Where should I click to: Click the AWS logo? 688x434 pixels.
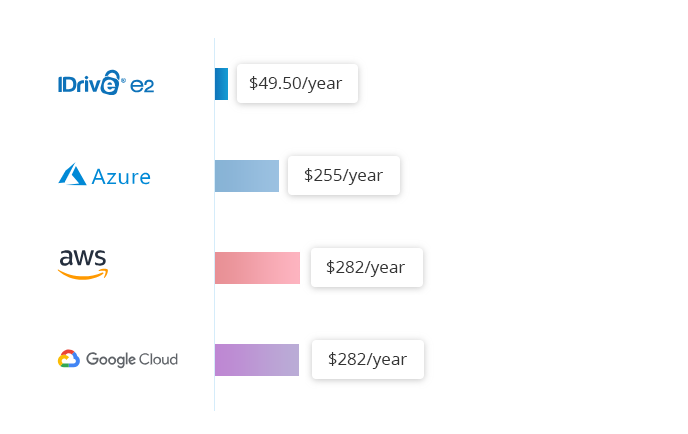point(83,264)
